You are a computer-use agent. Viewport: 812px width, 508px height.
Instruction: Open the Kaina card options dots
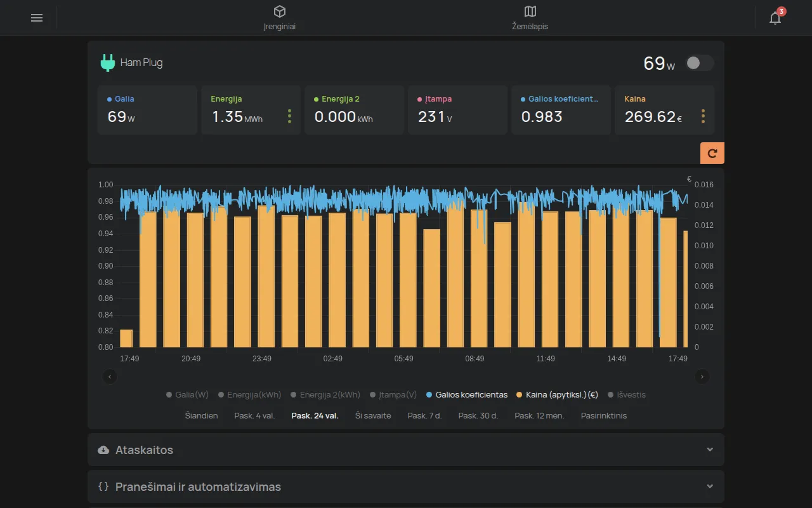coord(703,116)
